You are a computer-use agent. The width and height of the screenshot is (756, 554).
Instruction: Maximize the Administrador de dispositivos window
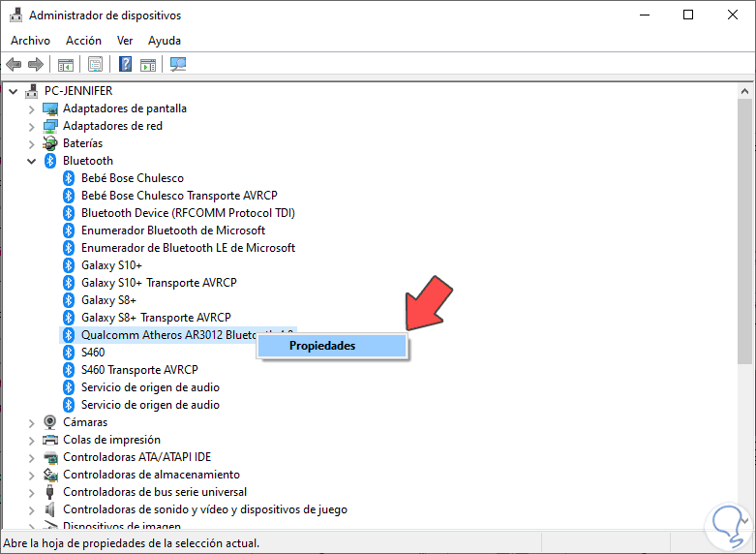coord(688,15)
